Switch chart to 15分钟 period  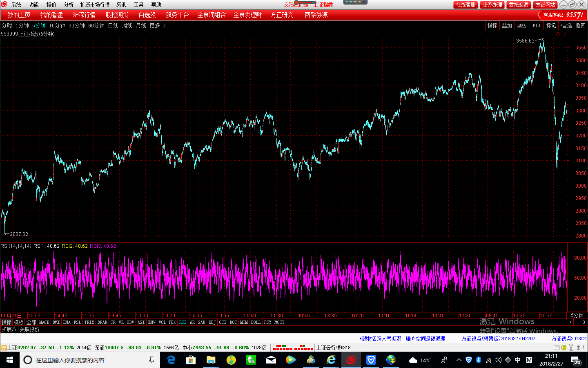pyautogui.click(x=57, y=25)
